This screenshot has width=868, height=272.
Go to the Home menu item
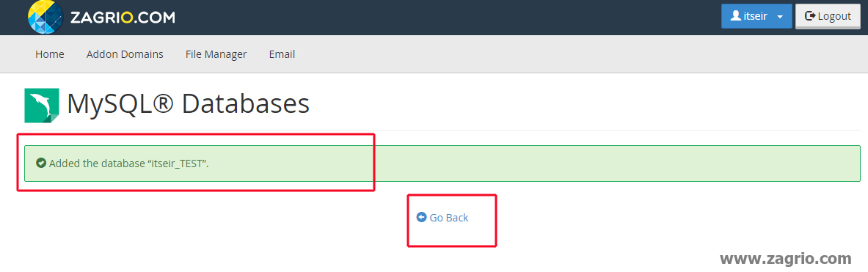50,54
